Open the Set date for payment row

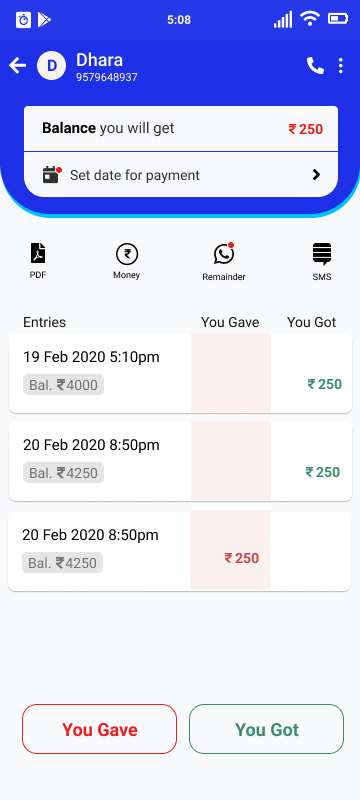pyautogui.click(x=181, y=174)
